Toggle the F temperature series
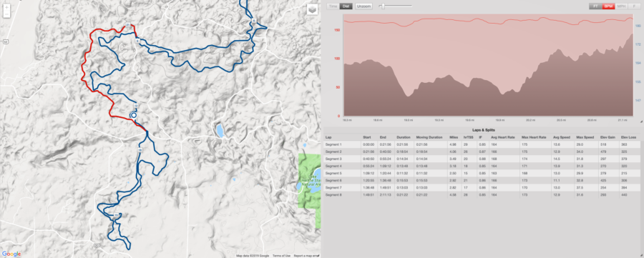 point(634,6)
